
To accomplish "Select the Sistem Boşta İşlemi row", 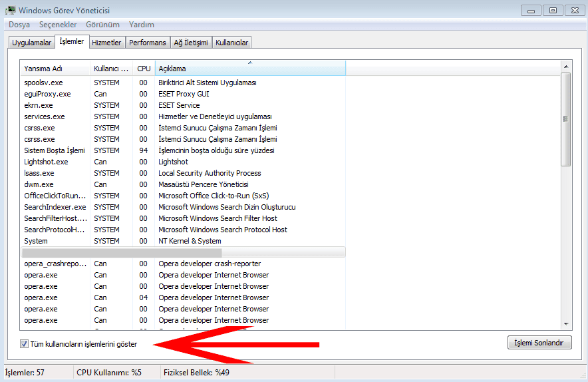I will click(54, 150).
